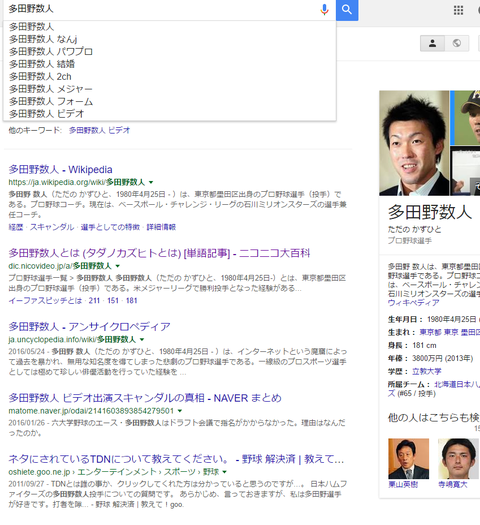Expand the matome.naver.jp URL dropdown arrow
This screenshot has width=480, height=525.
(180, 411)
